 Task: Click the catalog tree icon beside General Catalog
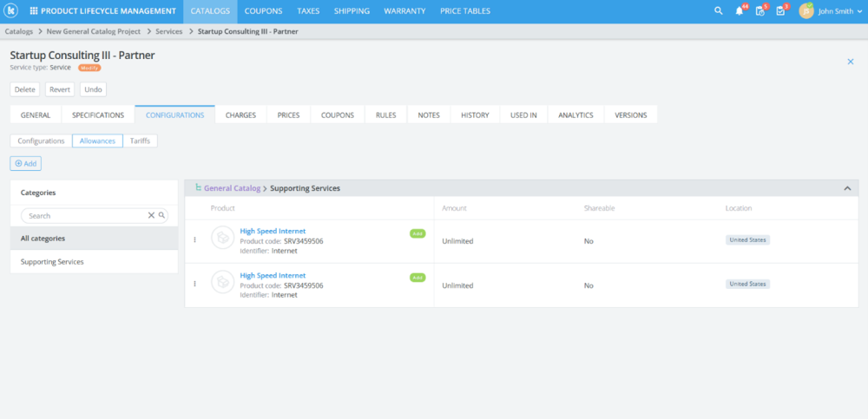coord(198,188)
